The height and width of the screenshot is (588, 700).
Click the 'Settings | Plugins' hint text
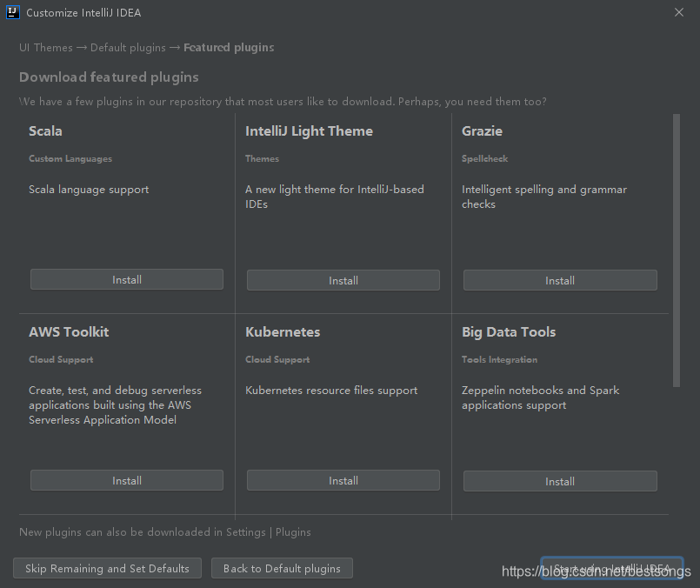[269, 532]
